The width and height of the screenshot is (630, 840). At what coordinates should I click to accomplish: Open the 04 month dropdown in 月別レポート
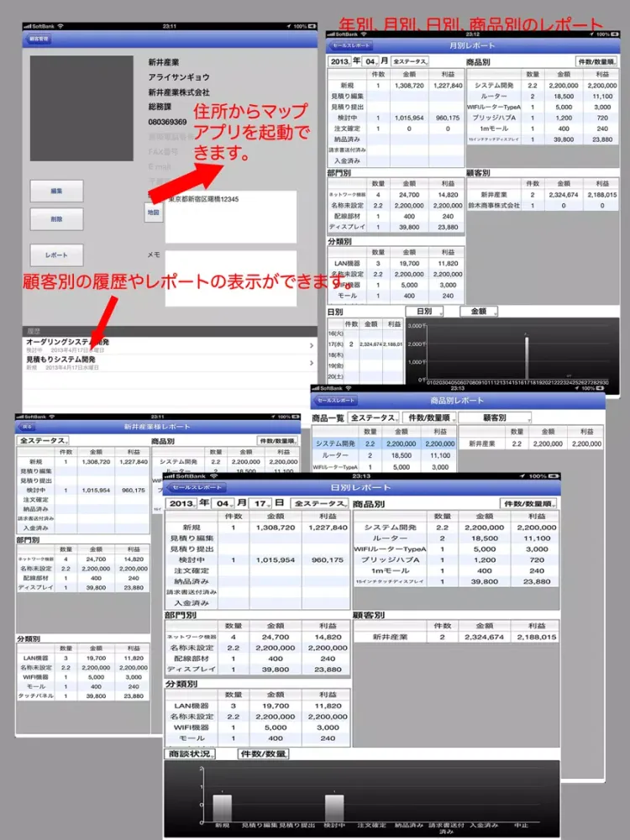(372, 62)
